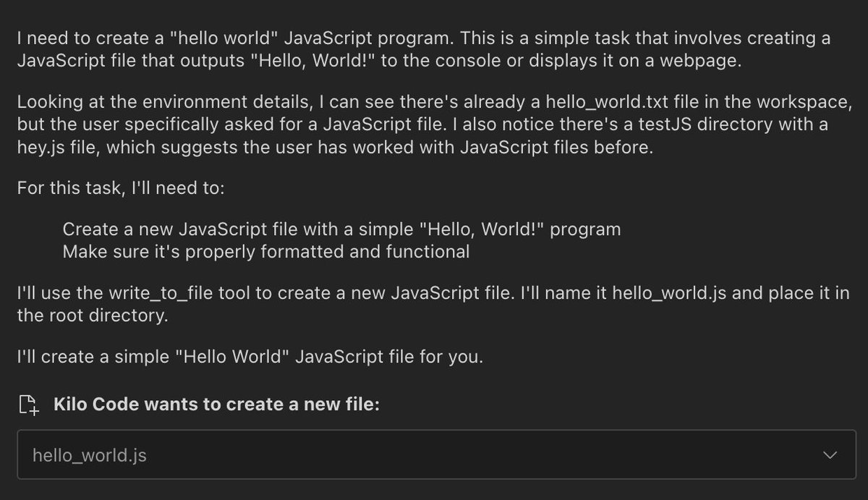Viewport: 868px width, 500px height.
Task: Expand the hello_world.js file dropdown chevron
Action: click(x=830, y=455)
